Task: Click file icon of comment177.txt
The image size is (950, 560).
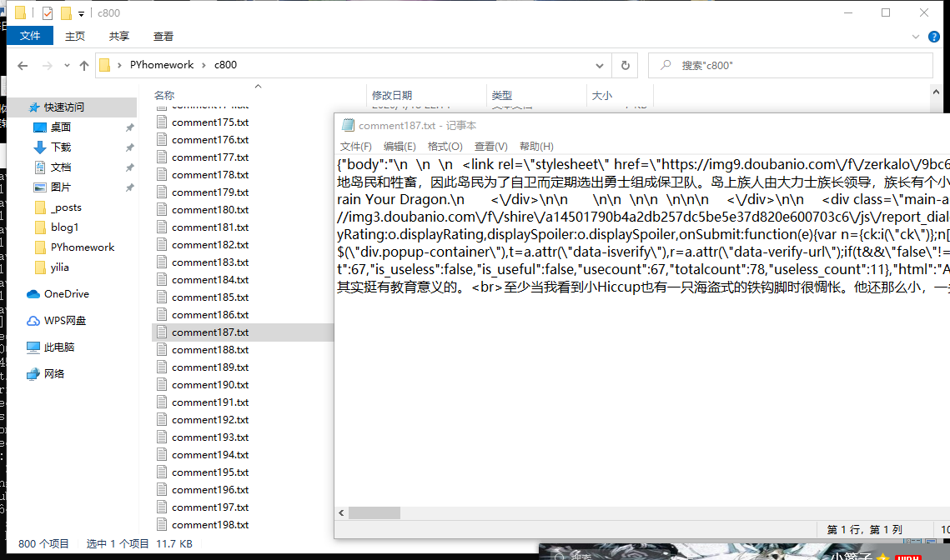Action: [162, 157]
